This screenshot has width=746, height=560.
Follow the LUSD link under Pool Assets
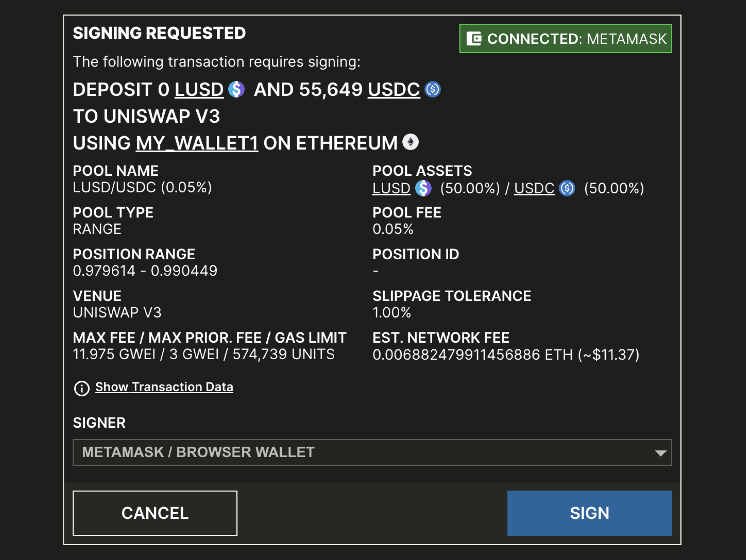391,188
